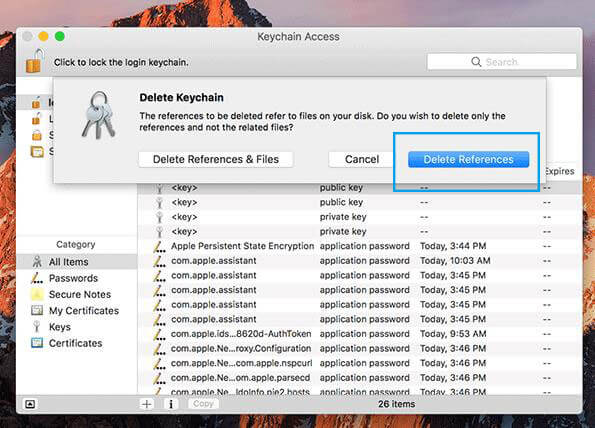This screenshot has height=428, width=595.
Task: Select com.apple.Ne...om.apple.parsecd row
Action: point(359,378)
